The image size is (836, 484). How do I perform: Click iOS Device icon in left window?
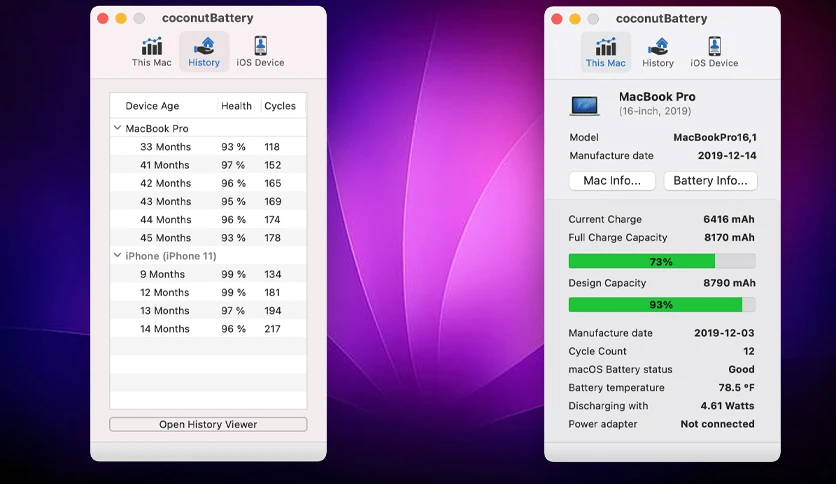tap(260, 46)
